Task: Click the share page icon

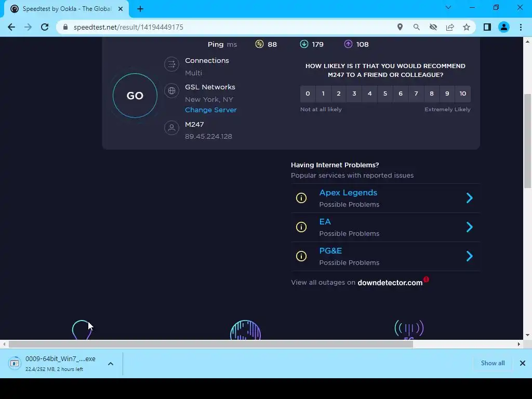Action: pos(450,27)
